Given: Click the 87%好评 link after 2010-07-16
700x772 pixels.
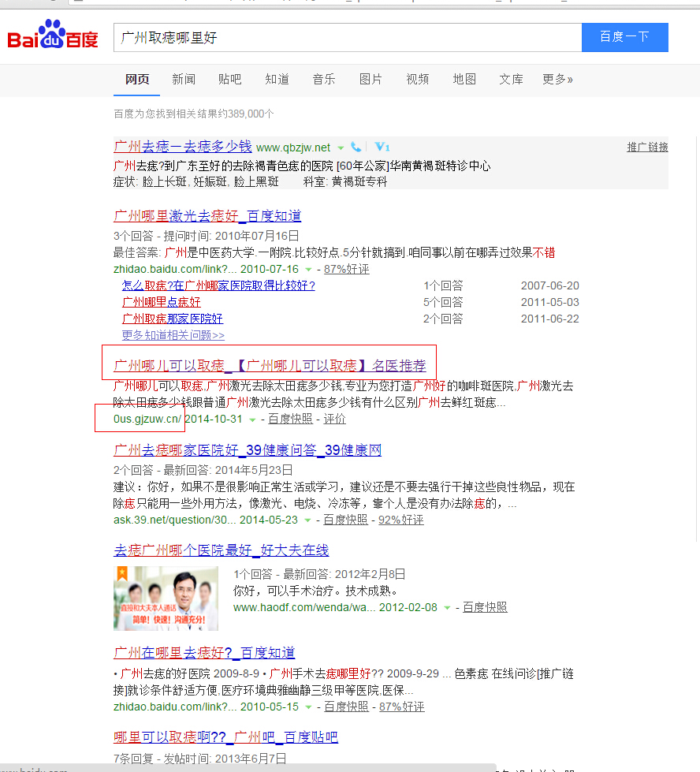Looking at the screenshot, I should (347, 270).
